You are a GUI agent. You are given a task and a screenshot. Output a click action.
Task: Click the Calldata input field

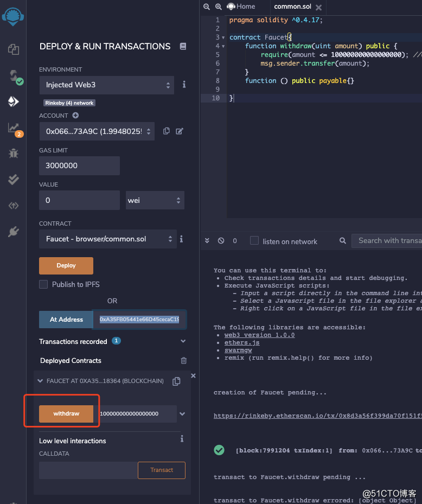[x=88, y=470]
